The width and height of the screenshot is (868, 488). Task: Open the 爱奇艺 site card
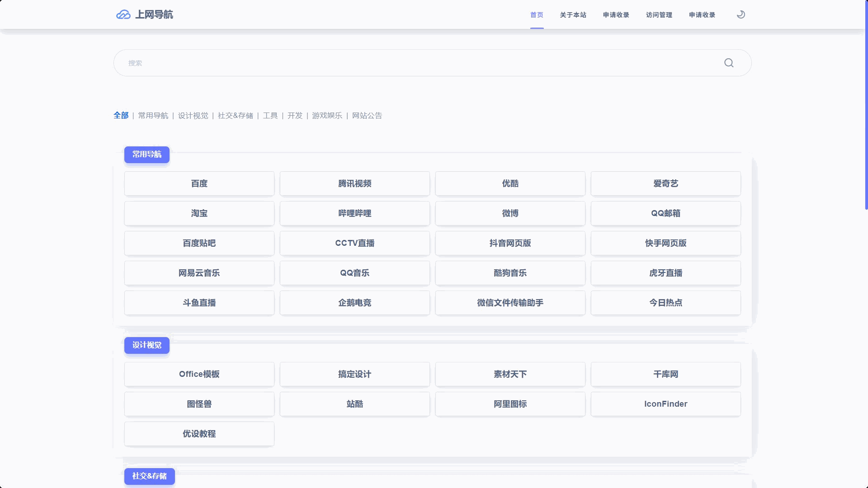[x=666, y=183]
